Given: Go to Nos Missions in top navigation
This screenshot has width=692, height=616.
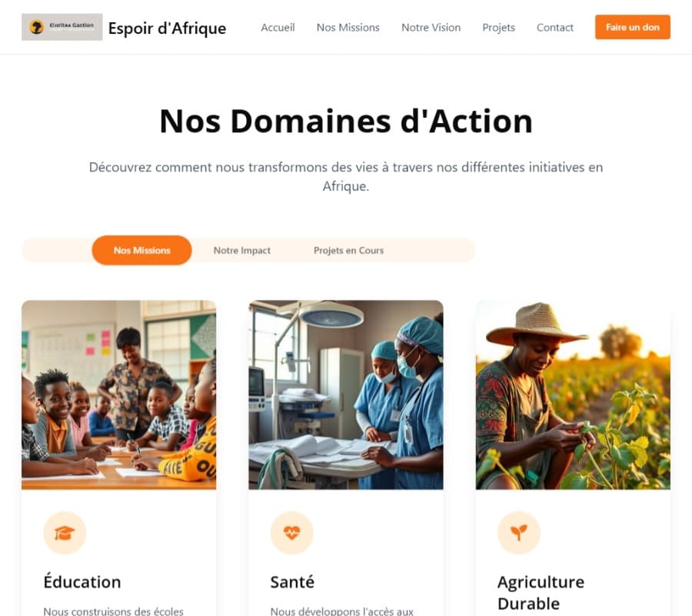Looking at the screenshot, I should pos(348,28).
